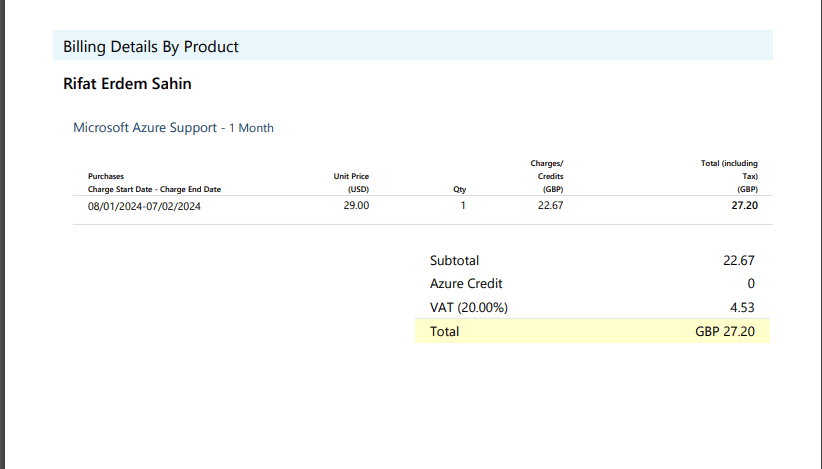This screenshot has height=469, width=822.
Task: Click the Azure Credit value 0
Action: [751, 283]
